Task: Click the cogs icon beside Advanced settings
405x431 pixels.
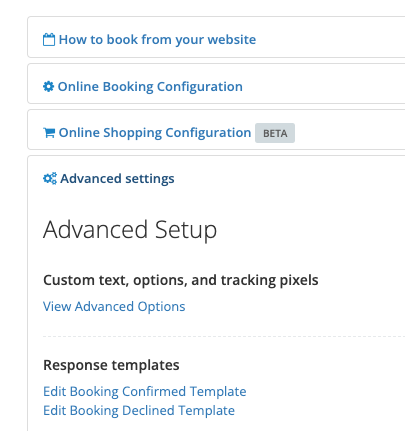Action: [50, 179]
